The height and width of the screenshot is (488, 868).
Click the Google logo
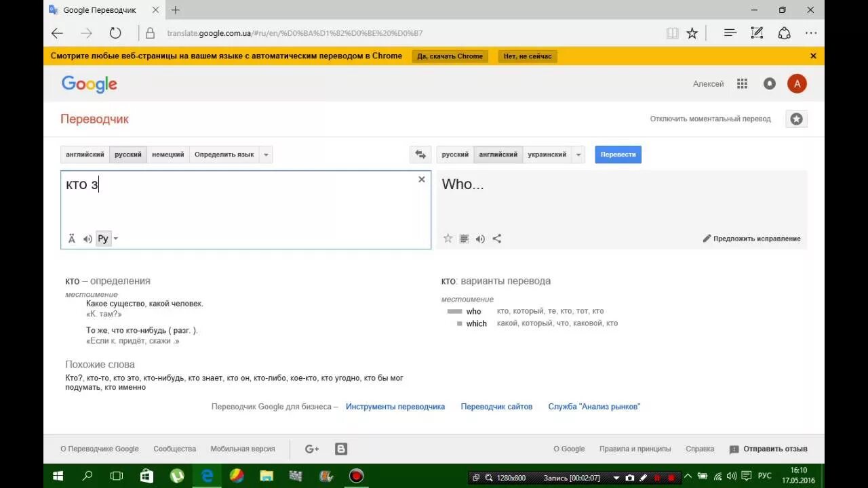[x=90, y=84]
